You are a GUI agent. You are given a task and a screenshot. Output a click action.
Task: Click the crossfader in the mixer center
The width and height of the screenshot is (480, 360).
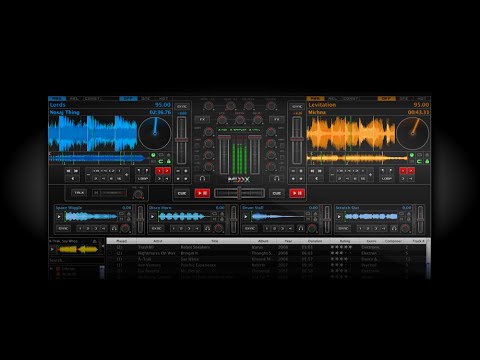[x=239, y=193]
